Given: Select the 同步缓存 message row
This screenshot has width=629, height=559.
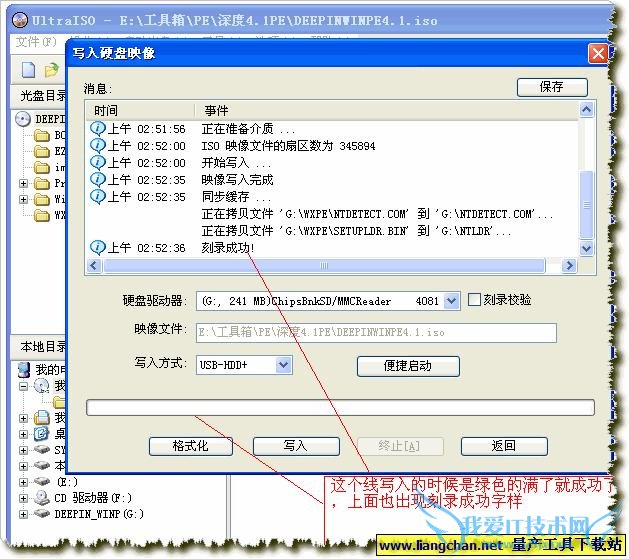Looking at the screenshot, I should 332,197.
